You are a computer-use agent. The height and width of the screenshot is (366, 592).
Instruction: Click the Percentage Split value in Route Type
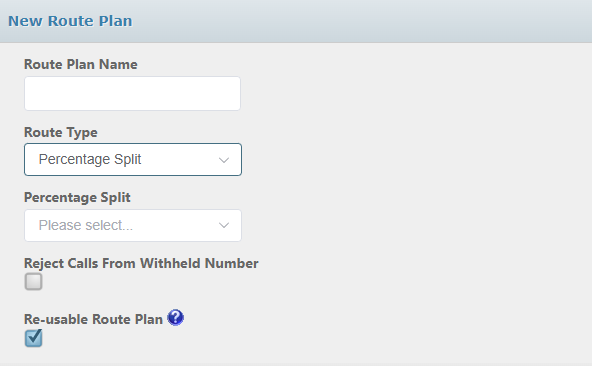pyautogui.click(x=90, y=159)
